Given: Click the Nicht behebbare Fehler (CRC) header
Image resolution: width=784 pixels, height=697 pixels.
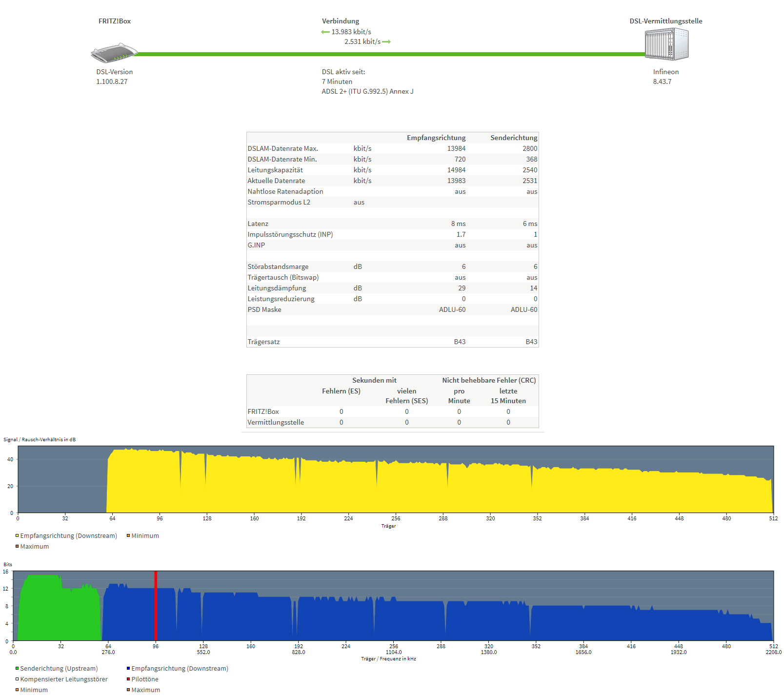Looking at the screenshot, I should (x=489, y=381).
